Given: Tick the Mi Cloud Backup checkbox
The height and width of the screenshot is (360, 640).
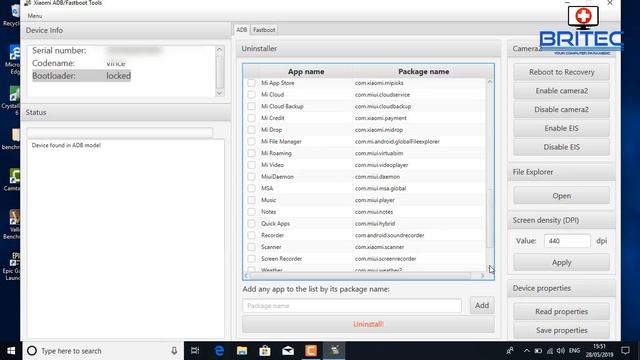Looking at the screenshot, I should pos(251,106).
